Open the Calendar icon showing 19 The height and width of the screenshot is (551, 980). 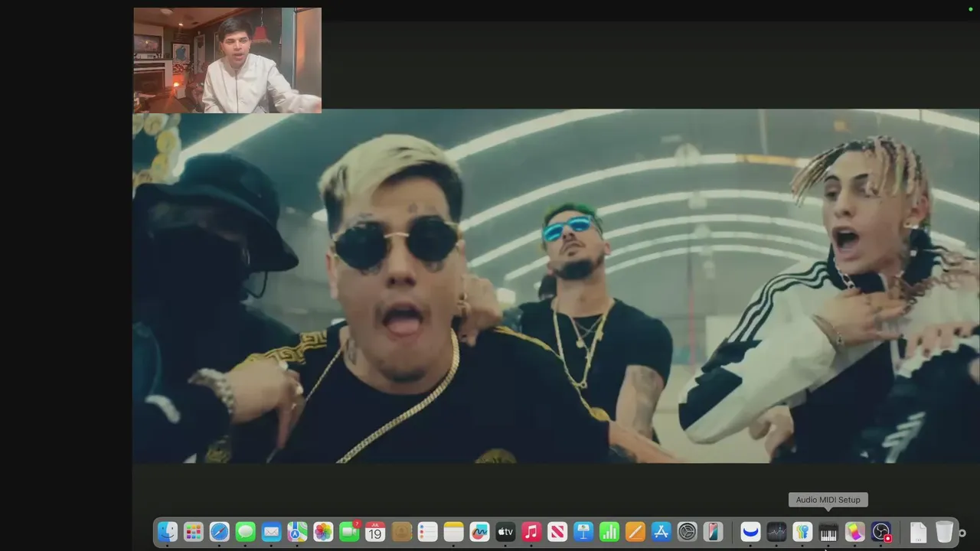375,532
